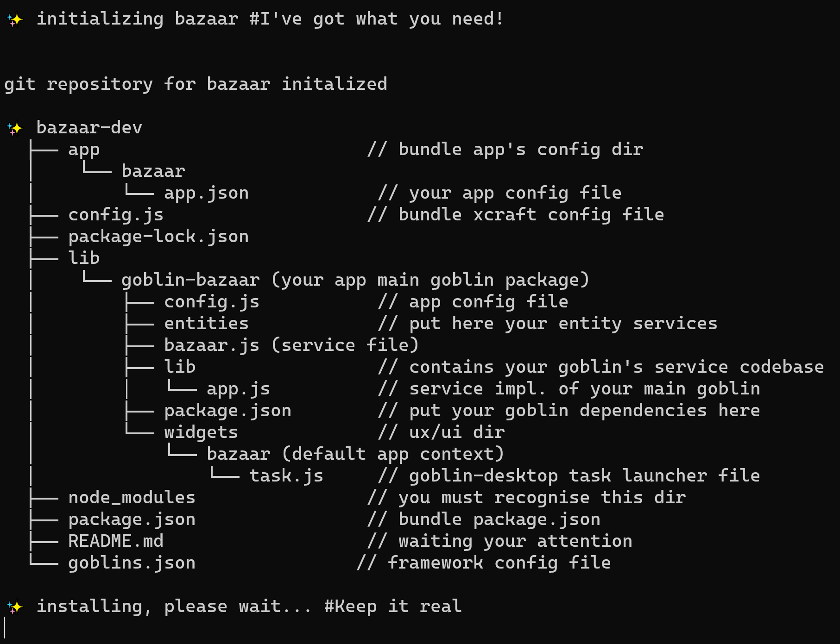
Task: Select the README.md file entry
Action: pos(116,541)
